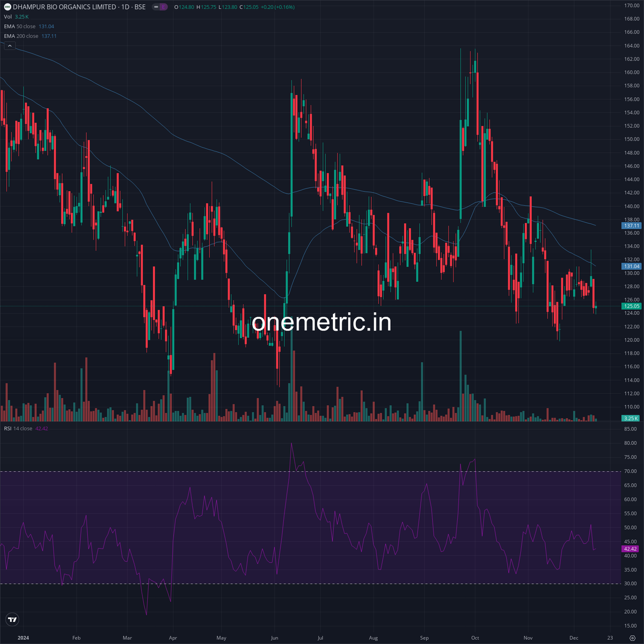The image size is (644, 644).
Task: Click the Vol indicator label
Action: point(8,17)
